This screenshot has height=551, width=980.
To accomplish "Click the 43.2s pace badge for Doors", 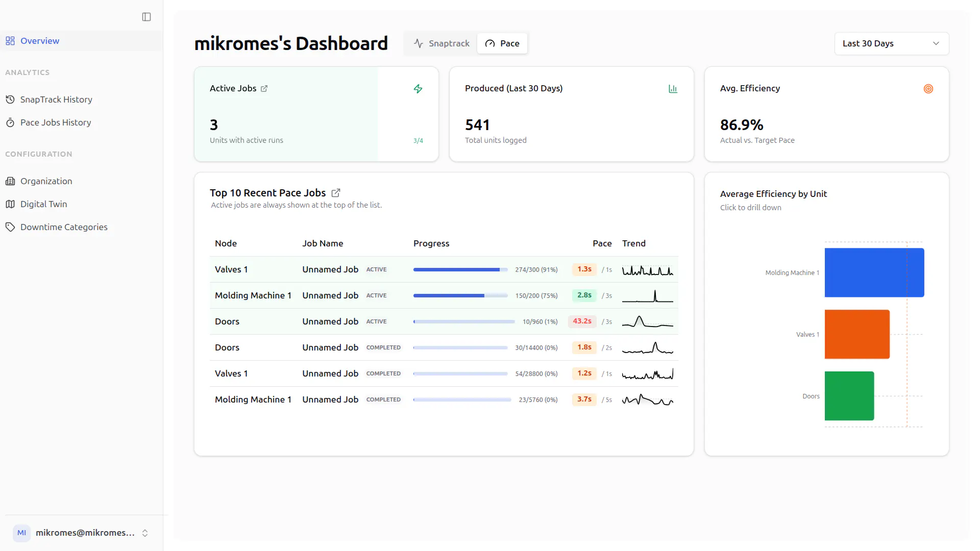I will pyautogui.click(x=582, y=321).
